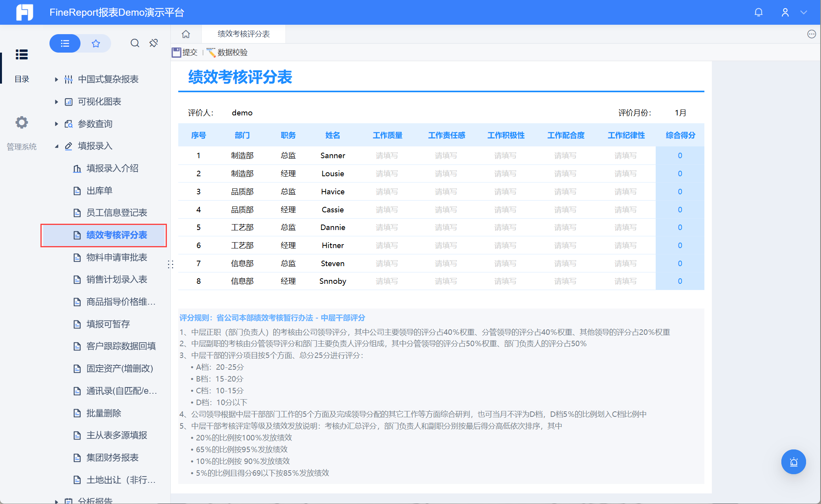Open the user menu dropdown arrow
This screenshot has width=821, height=504.
[x=804, y=12]
